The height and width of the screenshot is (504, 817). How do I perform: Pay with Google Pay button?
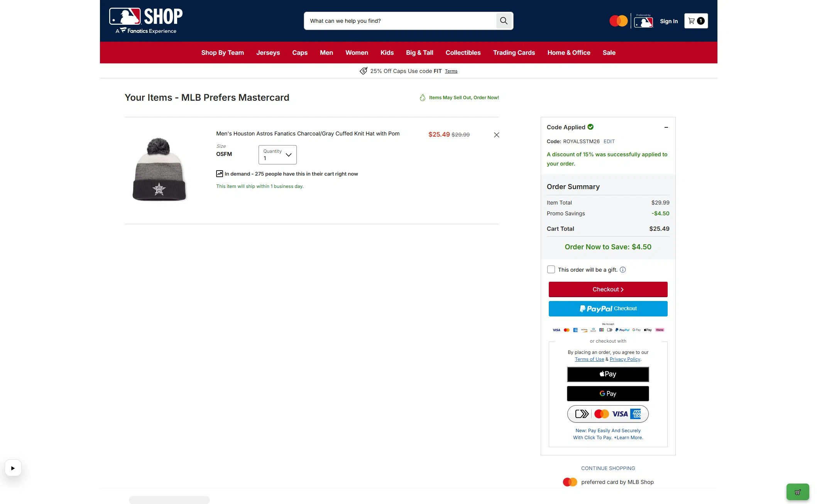tap(608, 394)
